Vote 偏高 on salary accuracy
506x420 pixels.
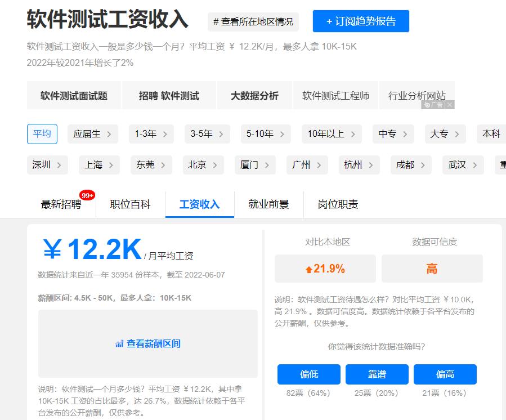point(445,374)
